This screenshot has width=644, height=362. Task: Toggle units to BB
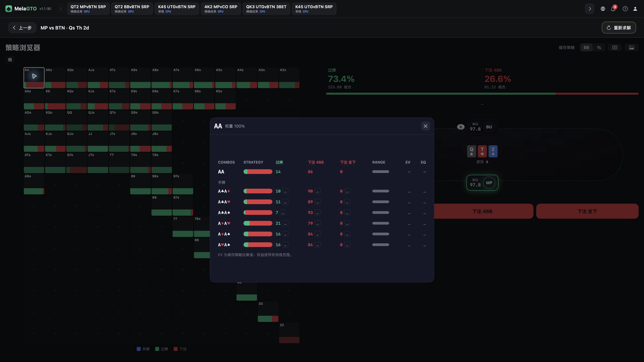pyautogui.click(x=586, y=47)
